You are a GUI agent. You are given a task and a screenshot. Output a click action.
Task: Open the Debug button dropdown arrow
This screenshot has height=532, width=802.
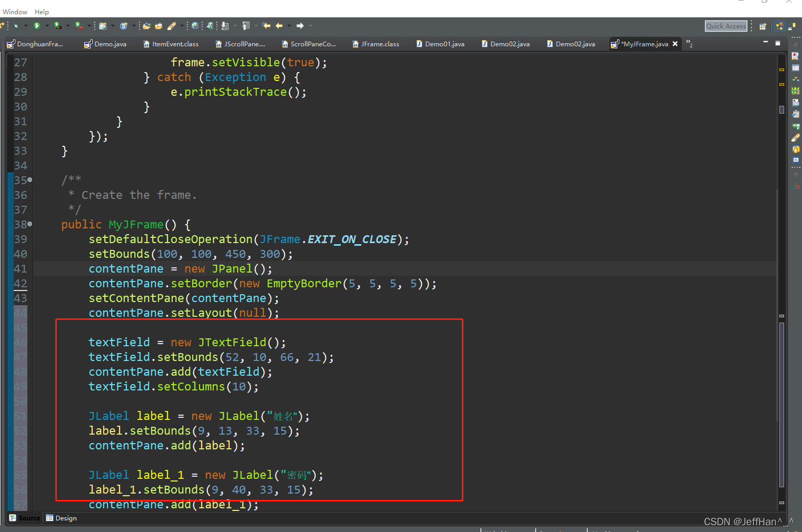pyautogui.click(x=25, y=25)
